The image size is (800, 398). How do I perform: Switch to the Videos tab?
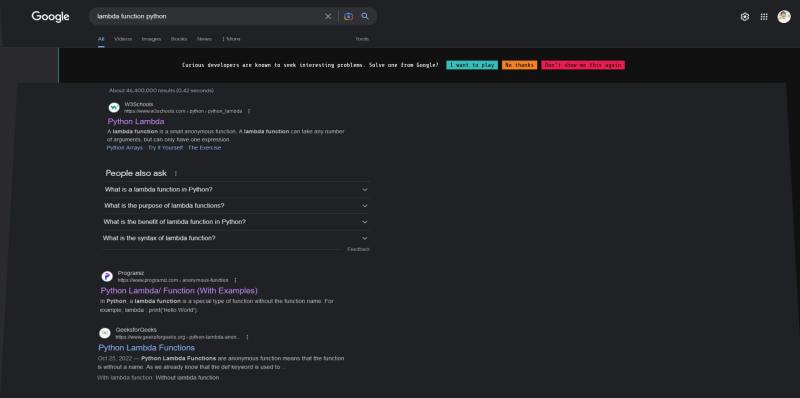point(123,39)
